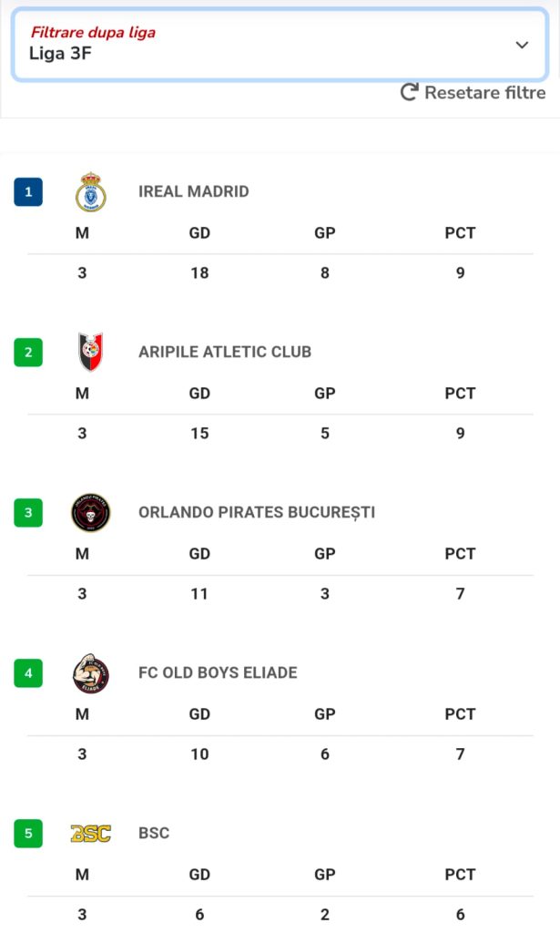Select the ORLANDO PIRATES BUCUREȘTI team name
Viewport: 560px width, 933px height.
point(256,512)
